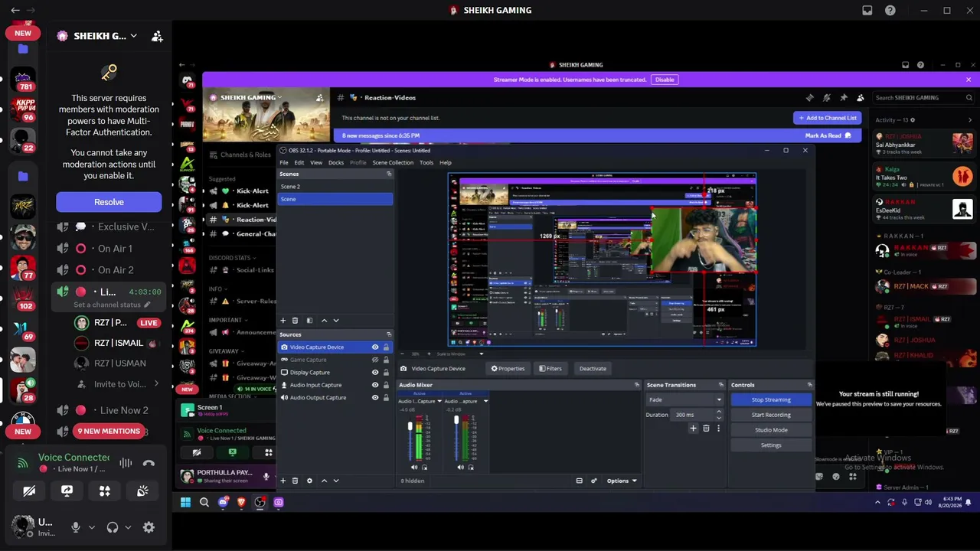Open the soundboard in voice panel
Image resolution: width=980 pixels, height=551 pixels.
pyautogui.click(x=142, y=491)
